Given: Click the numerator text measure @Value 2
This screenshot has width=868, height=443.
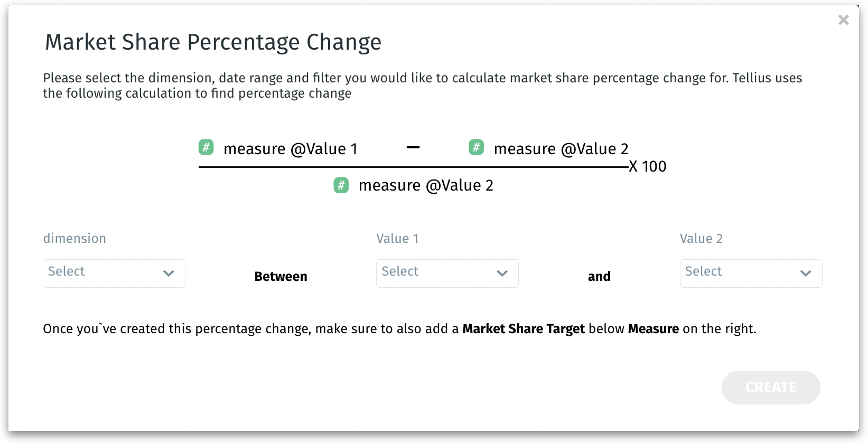Looking at the screenshot, I should 561,149.
